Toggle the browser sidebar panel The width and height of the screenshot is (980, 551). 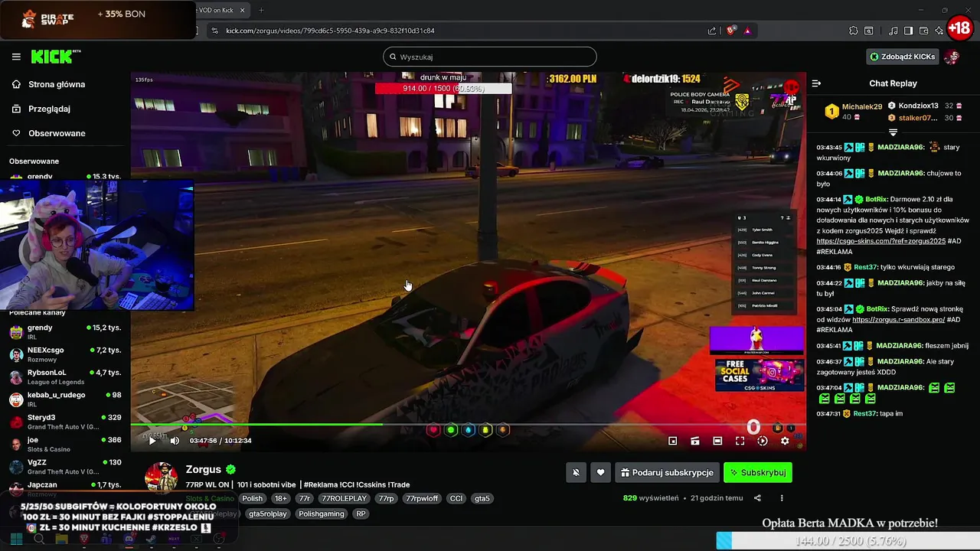point(908,31)
